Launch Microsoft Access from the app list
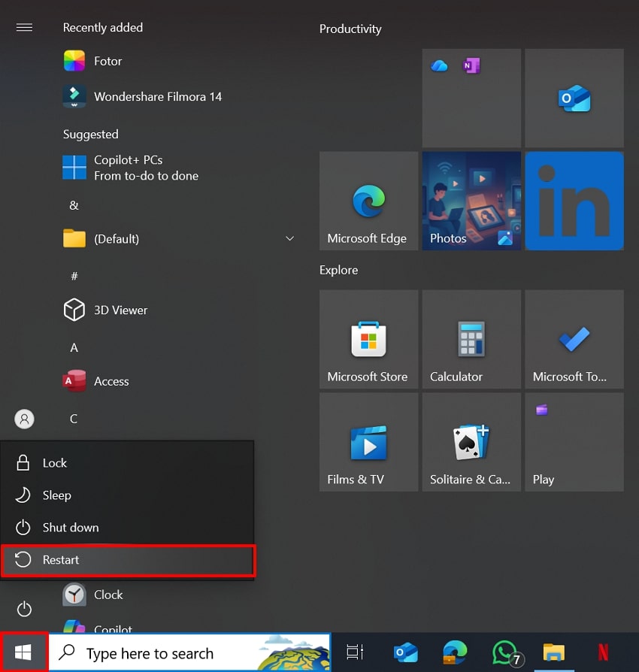Viewport: 639px width, 672px height. pos(111,381)
